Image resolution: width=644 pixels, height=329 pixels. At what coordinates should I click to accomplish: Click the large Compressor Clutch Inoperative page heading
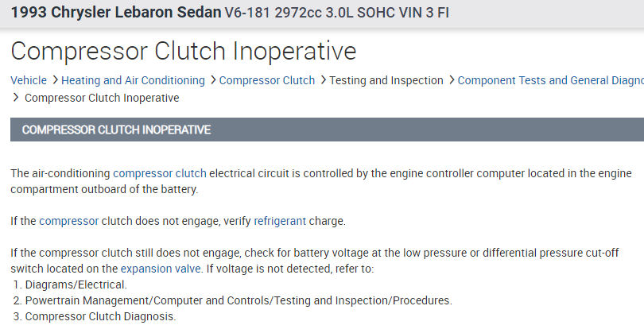(183, 51)
